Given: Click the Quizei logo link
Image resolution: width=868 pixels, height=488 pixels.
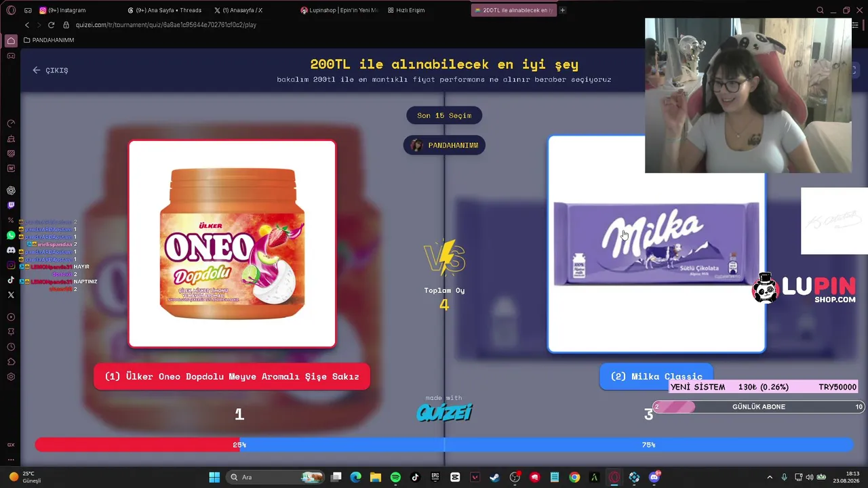Looking at the screenshot, I should point(444,412).
